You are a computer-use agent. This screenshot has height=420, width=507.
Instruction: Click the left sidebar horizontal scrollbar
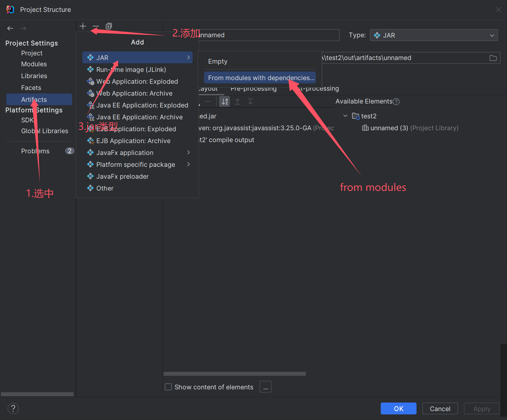point(37,394)
